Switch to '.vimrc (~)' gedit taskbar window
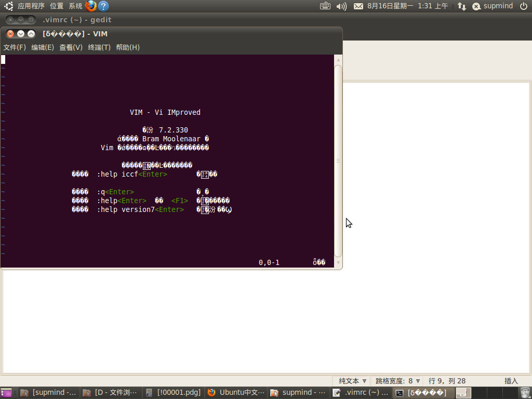 pyautogui.click(x=361, y=393)
